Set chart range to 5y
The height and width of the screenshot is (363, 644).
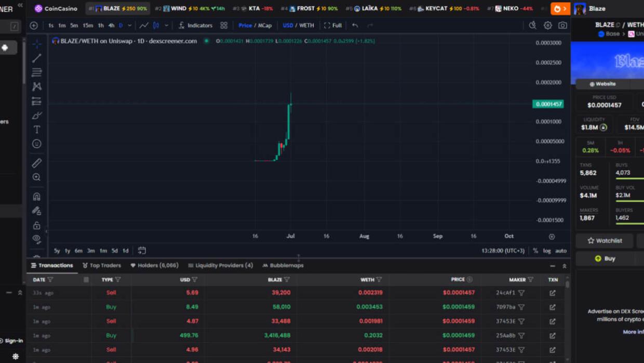pyautogui.click(x=57, y=251)
